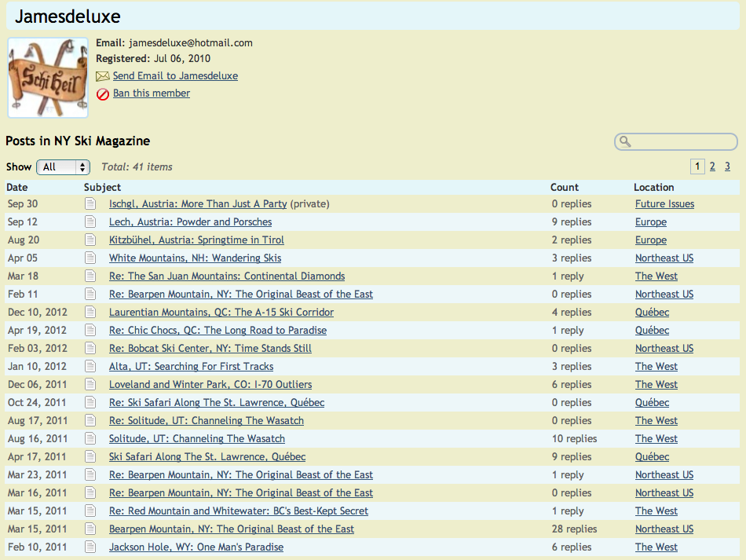Go to page 2 of posts

(712, 167)
